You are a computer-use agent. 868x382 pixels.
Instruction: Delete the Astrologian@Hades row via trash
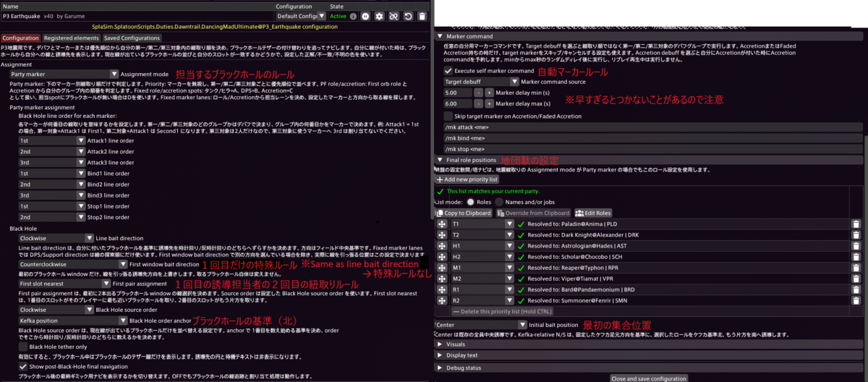(856, 246)
